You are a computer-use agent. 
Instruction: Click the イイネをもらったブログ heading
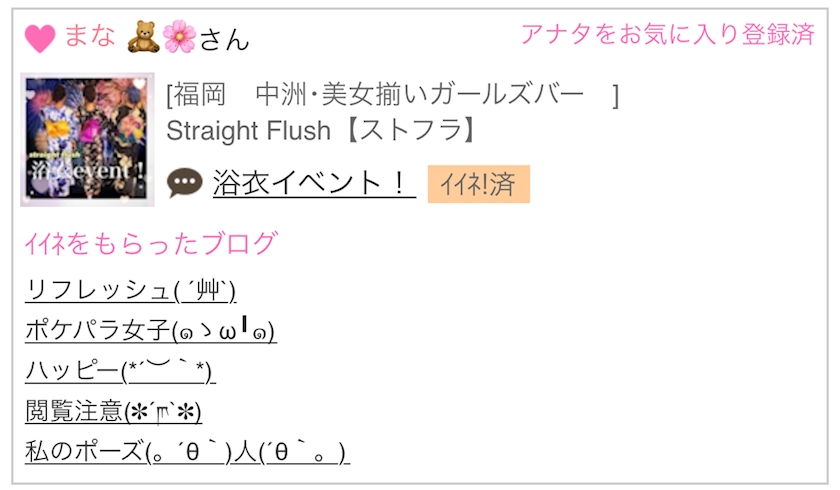[150, 243]
